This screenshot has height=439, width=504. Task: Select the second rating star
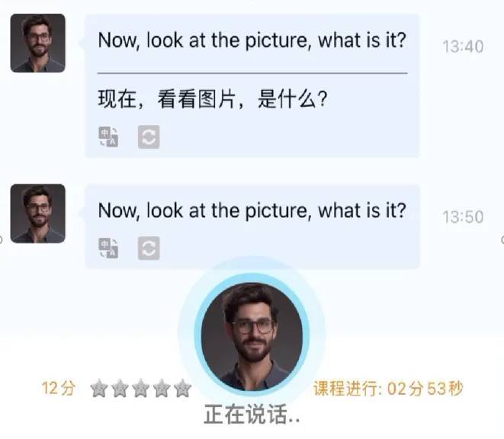tap(120, 388)
